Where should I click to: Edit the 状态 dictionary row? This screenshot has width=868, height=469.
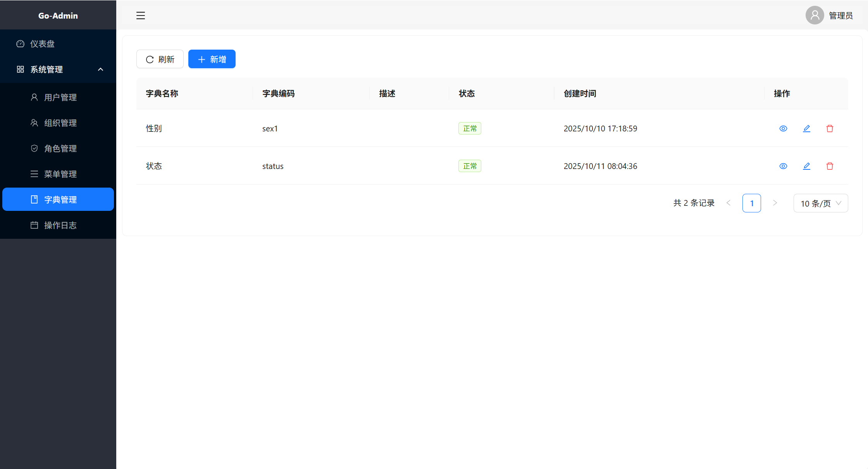806,166
